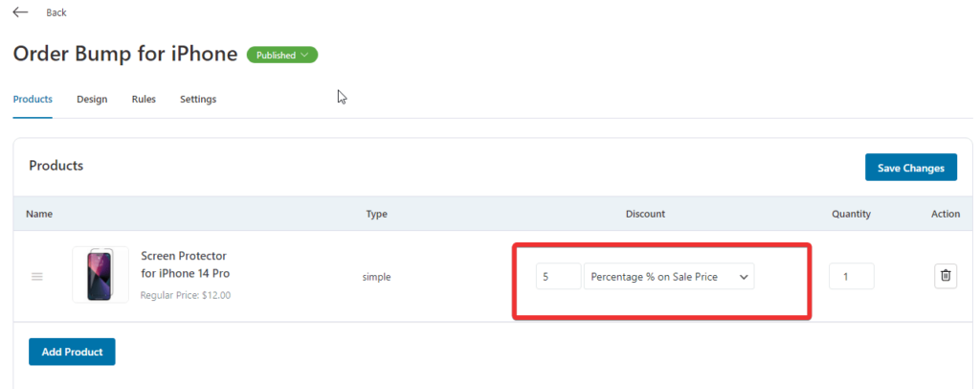
Task: Open the Published status dropdown
Action: coord(282,55)
